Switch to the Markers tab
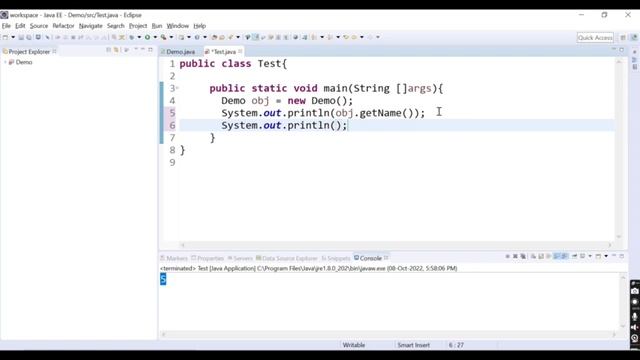Screen dimensions: 640x360 (174, 258)
